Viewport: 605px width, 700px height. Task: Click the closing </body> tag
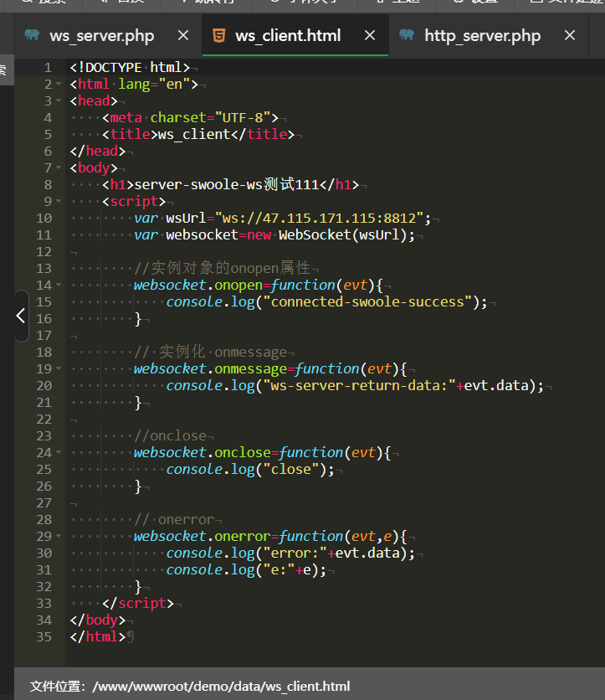coord(98,620)
